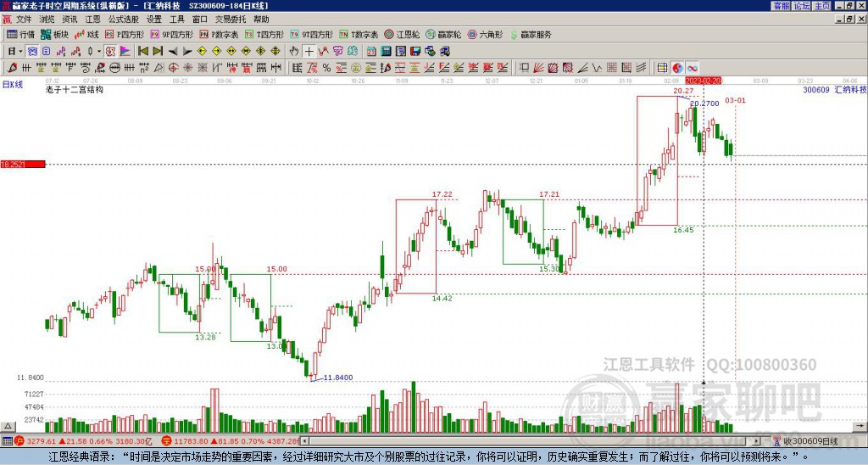Open the 设置 menu
The height and width of the screenshot is (465, 868).
click(x=154, y=20)
